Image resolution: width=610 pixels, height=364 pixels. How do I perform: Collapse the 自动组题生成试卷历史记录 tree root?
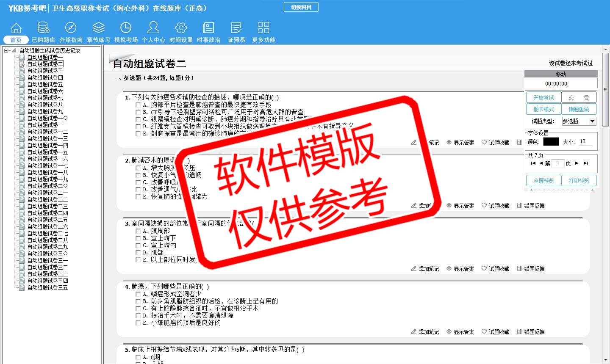[x=6, y=50]
